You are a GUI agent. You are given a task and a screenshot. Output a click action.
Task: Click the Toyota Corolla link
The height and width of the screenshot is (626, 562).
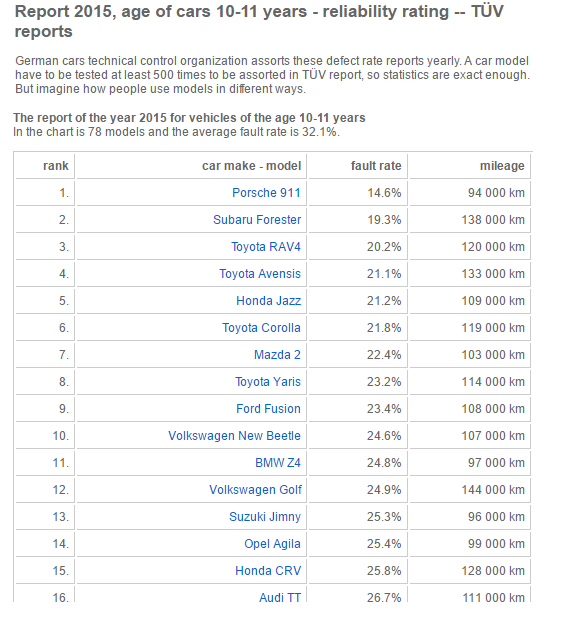[x=261, y=328]
